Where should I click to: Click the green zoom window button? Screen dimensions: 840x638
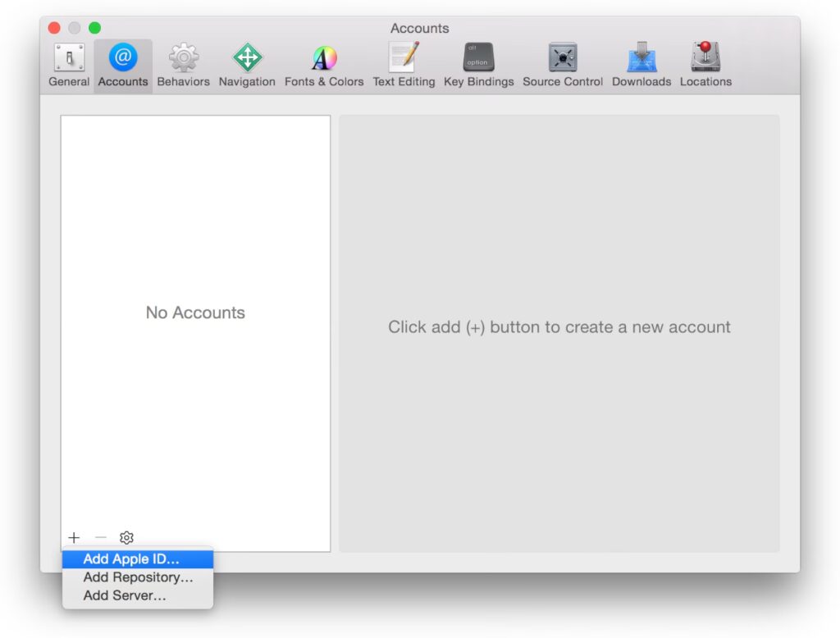94,28
